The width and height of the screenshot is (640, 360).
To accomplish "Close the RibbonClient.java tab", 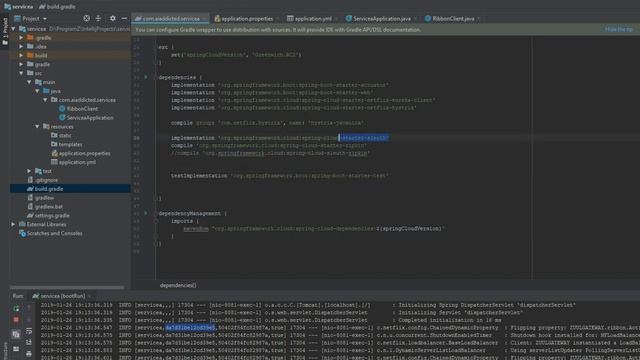I will point(479,19).
